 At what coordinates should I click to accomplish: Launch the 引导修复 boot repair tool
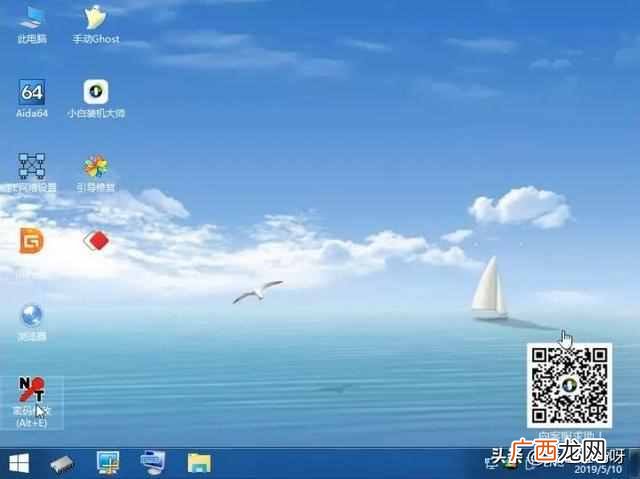(96, 173)
